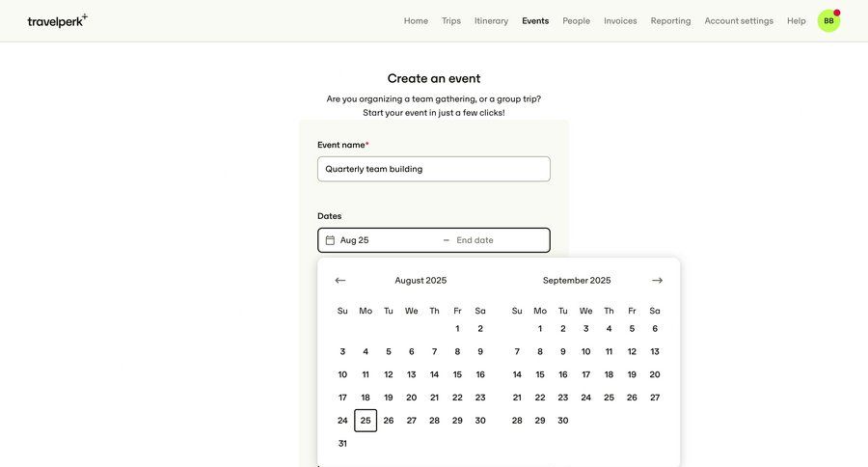Click the calendar icon in Dates field
This screenshot has height=467, width=868.
pyautogui.click(x=330, y=240)
